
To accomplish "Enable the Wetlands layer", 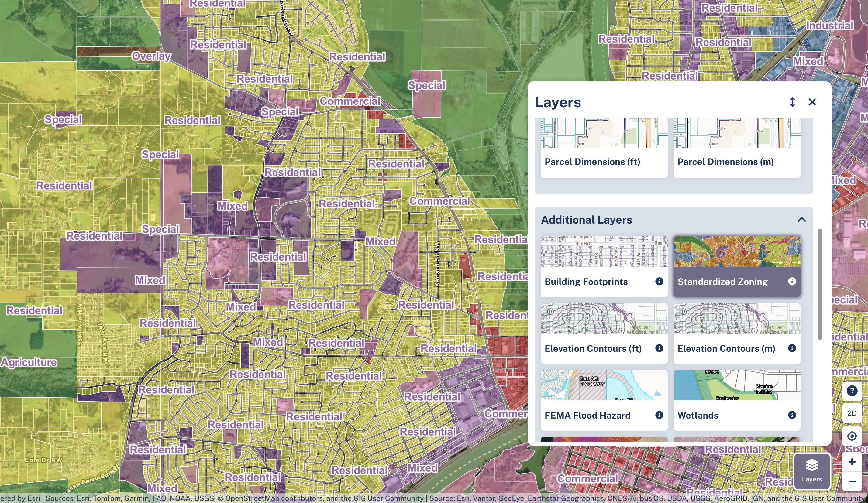I will point(737,400).
